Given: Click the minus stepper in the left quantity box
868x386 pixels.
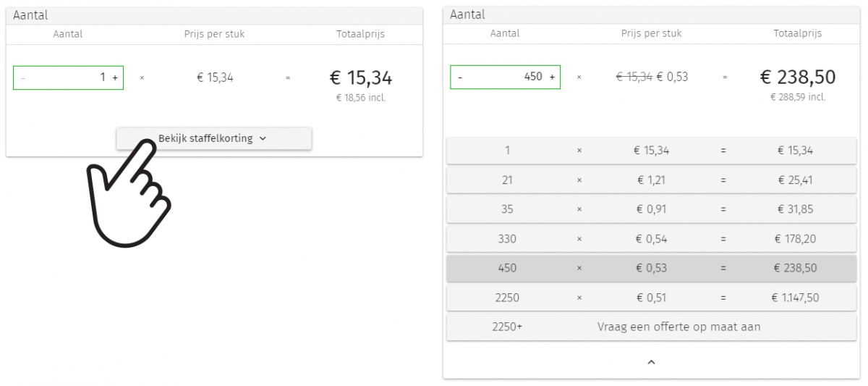Looking at the screenshot, I should click(x=22, y=77).
